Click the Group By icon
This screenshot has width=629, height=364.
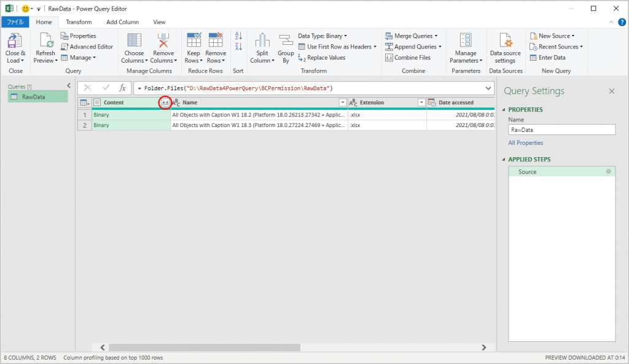click(x=286, y=41)
